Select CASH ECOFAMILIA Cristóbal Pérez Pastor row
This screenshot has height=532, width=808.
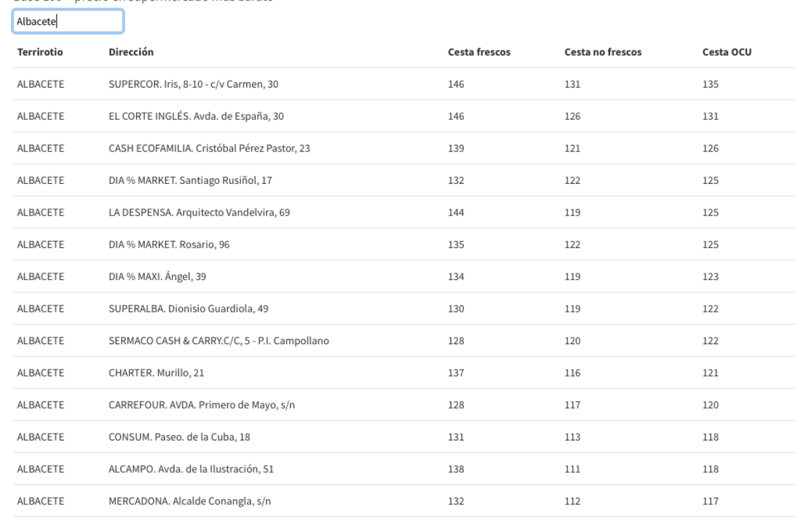click(x=209, y=148)
